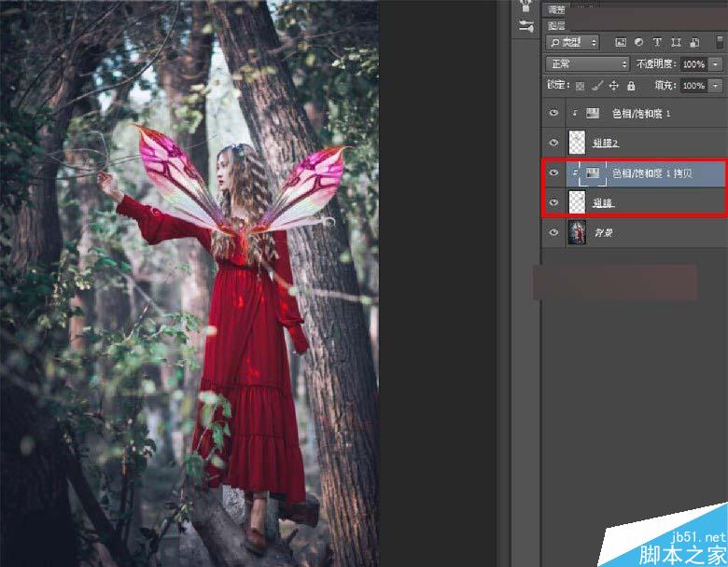Open the brush presets panel icon in dock
728x567 pixels.
526,26
